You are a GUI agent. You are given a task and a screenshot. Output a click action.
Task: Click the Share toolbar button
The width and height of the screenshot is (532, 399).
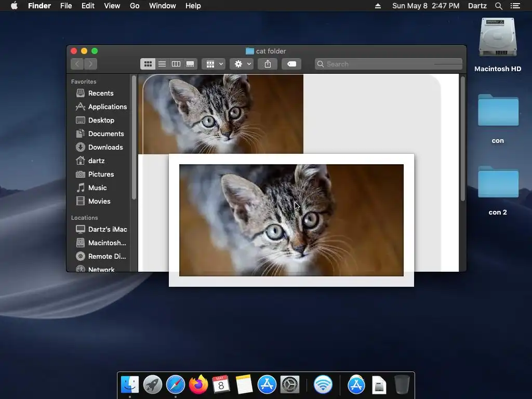268,64
